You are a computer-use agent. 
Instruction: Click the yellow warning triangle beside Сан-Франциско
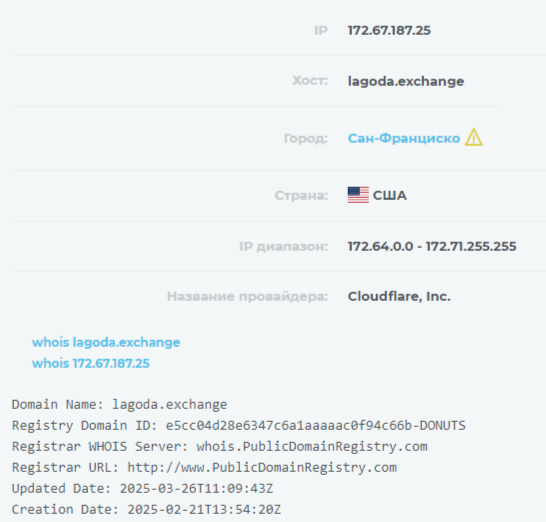click(x=474, y=137)
